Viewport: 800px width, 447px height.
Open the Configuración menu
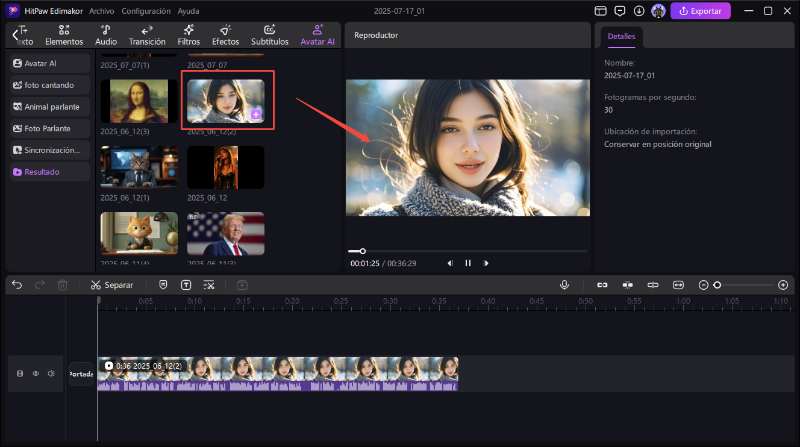[x=146, y=10]
